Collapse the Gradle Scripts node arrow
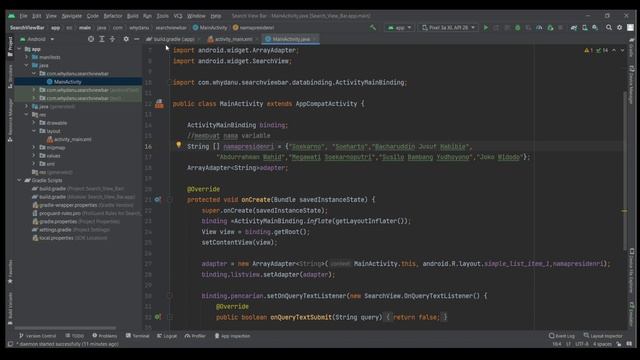Screen dimensions: 640x360 coord(19,180)
